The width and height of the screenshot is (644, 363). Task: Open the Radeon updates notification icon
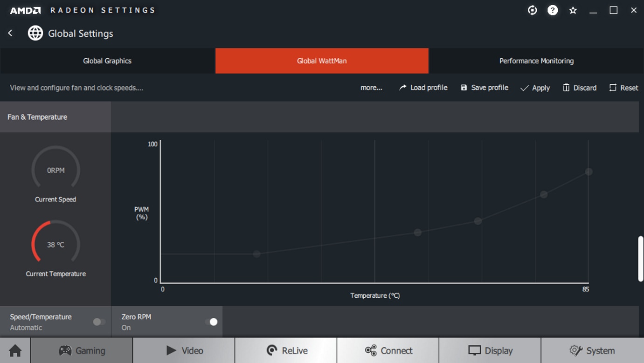tap(532, 10)
